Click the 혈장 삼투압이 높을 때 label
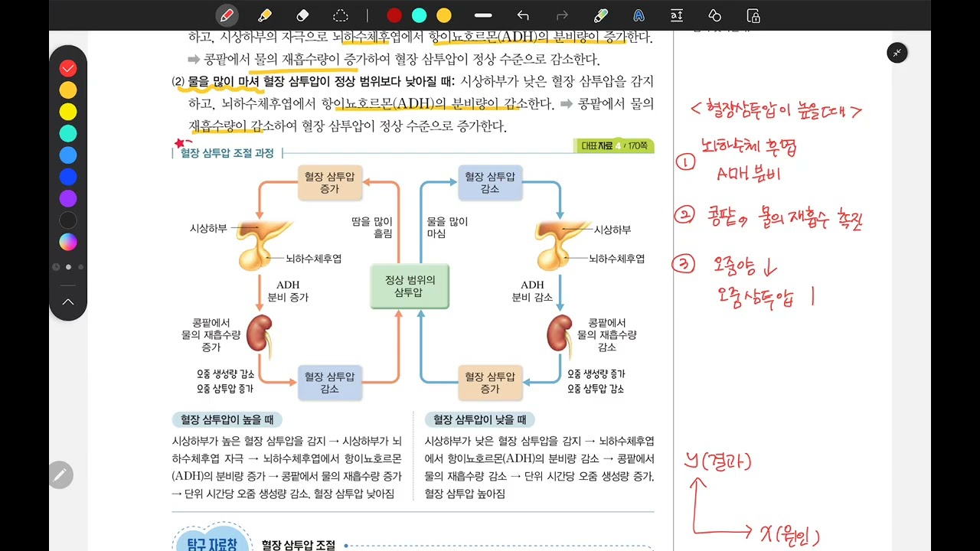The width and height of the screenshot is (980, 551). [x=227, y=419]
